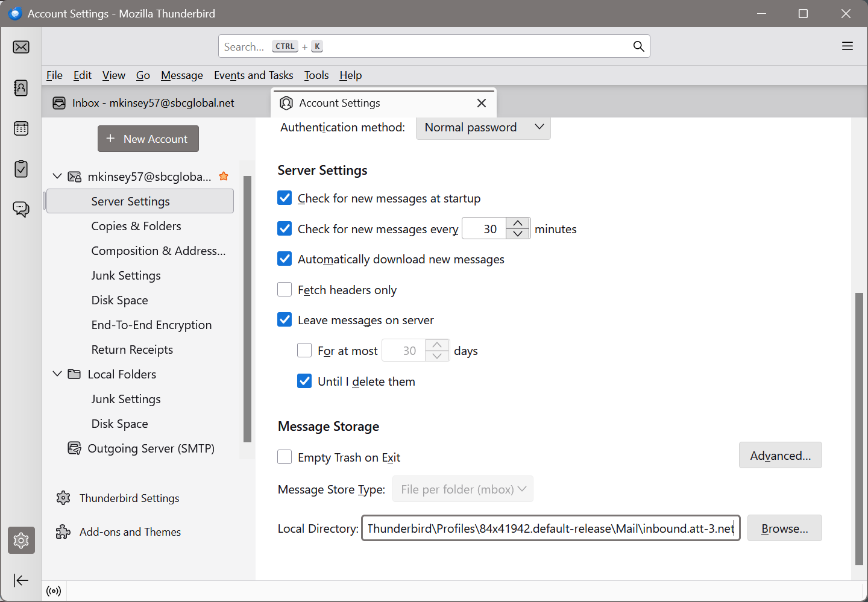Open the Mail space icon in sidebar
Image resolution: width=868 pixels, height=602 pixels.
click(x=21, y=47)
